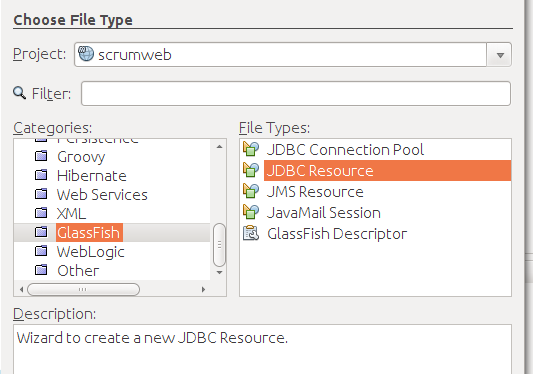Click the magnifier icon beside Filter
The width and height of the screenshot is (533, 374).
[x=19, y=93]
